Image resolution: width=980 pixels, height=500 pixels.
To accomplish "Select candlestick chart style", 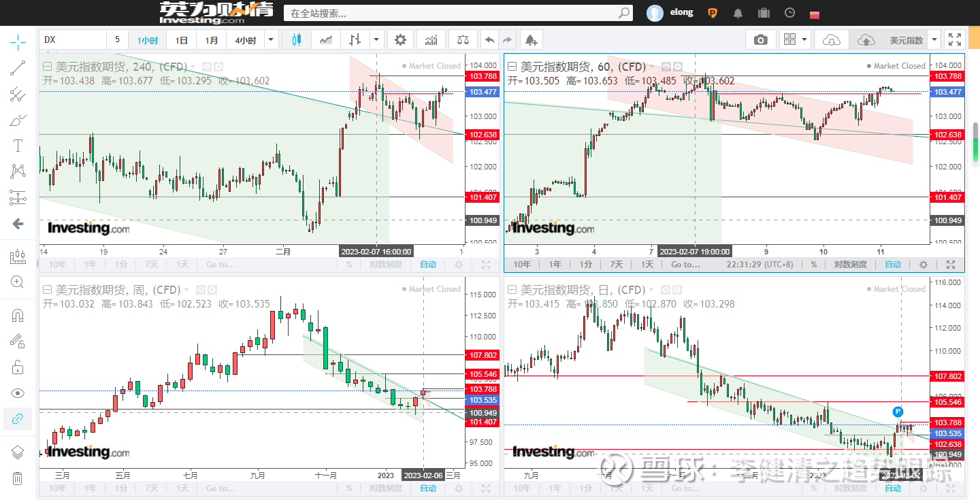I will 296,40.
